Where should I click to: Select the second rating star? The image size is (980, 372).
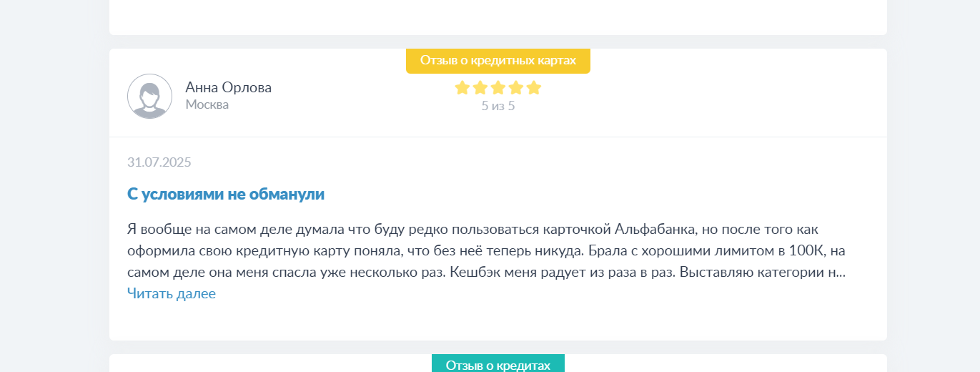[x=480, y=88]
